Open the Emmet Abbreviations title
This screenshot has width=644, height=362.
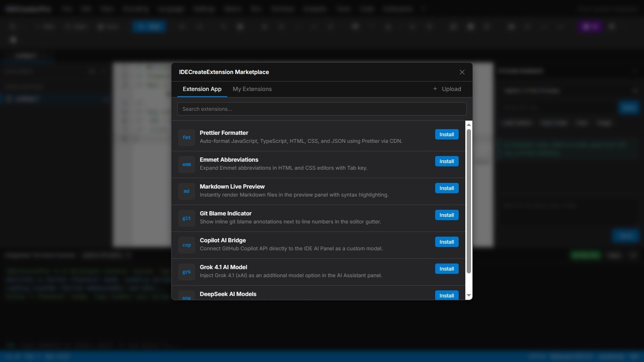point(229,160)
